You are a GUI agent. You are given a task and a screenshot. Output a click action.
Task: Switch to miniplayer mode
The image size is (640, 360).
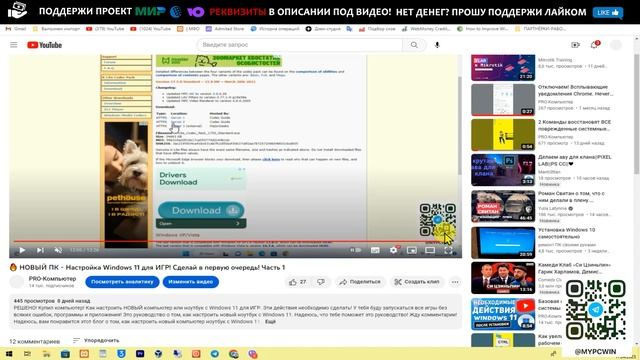(x=412, y=250)
